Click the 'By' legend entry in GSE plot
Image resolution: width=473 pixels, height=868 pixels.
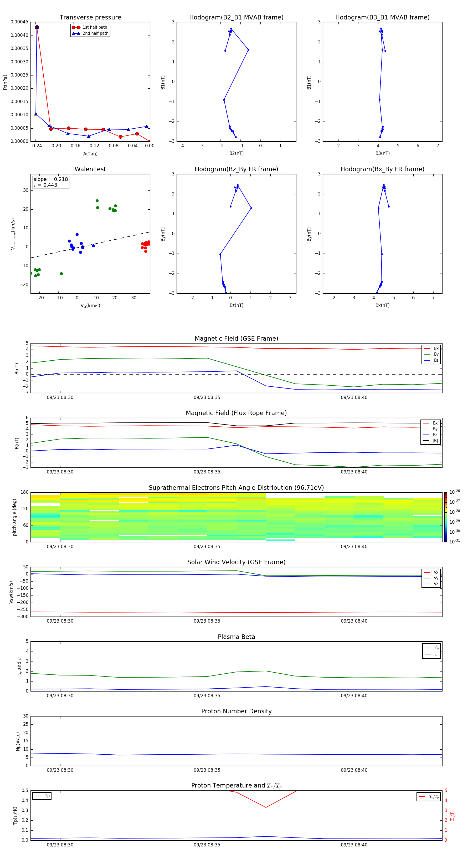click(x=431, y=355)
